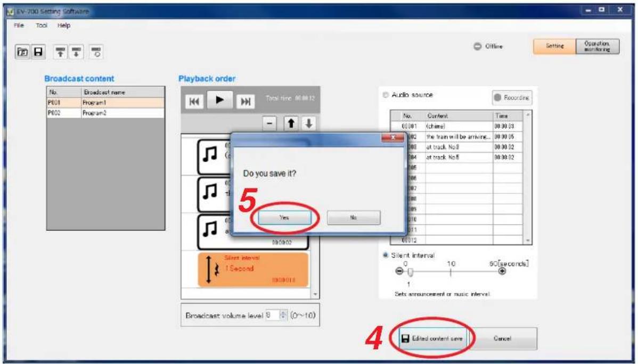Open the Help menu
The image size is (638, 364).
(64, 25)
